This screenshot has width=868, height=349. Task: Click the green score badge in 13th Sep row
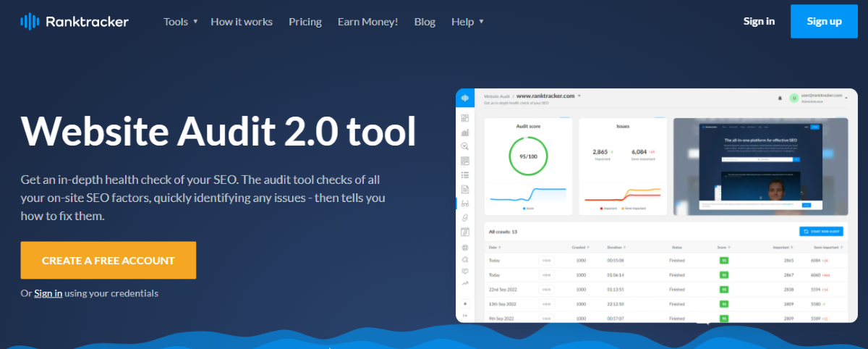[723, 304]
